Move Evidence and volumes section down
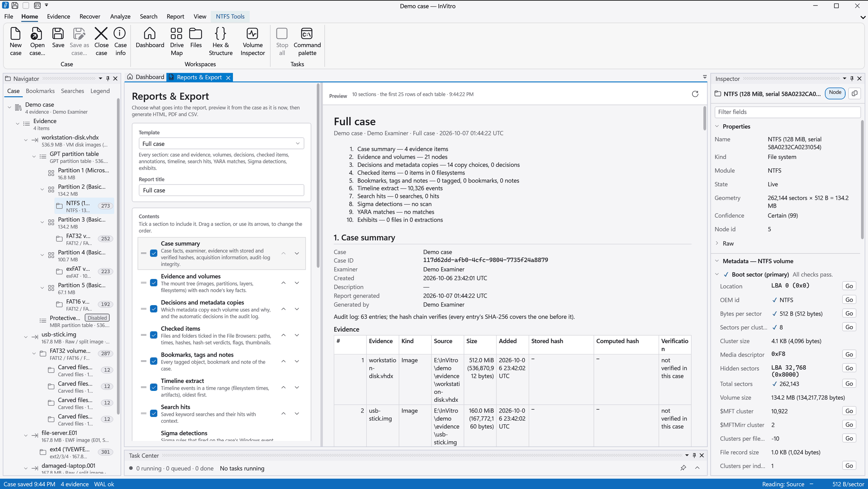868x489 pixels. coord(297,283)
